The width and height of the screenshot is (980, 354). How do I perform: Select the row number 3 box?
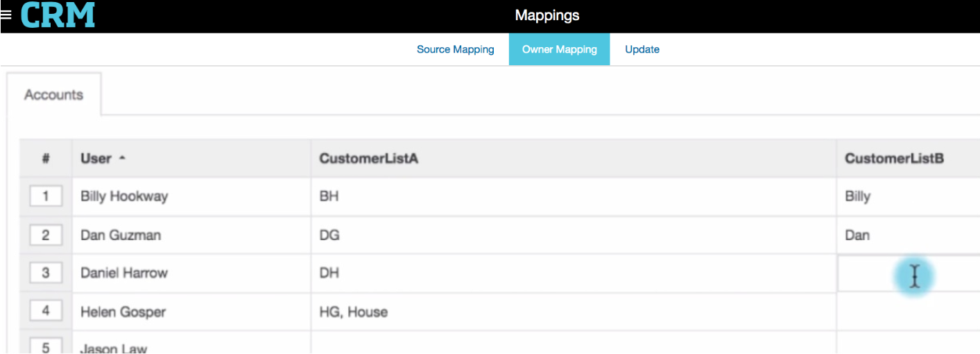tap(46, 273)
